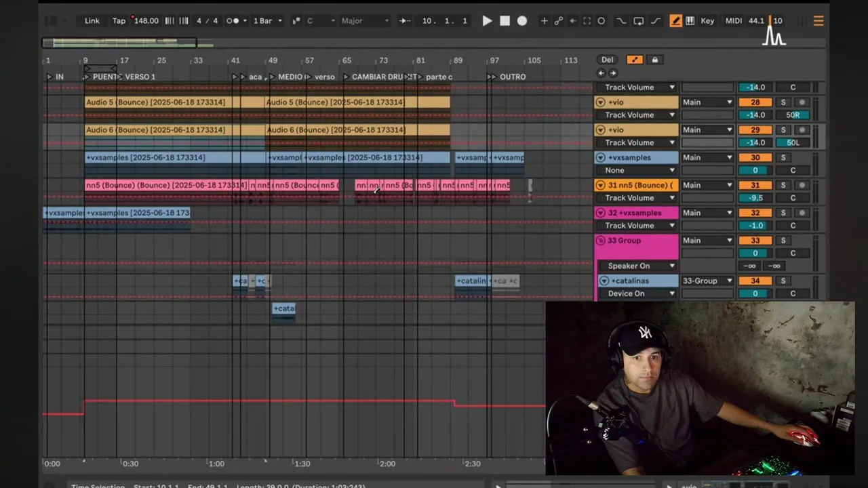
Task: Click the 4 / 4 time signature field
Action: [208, 21]
